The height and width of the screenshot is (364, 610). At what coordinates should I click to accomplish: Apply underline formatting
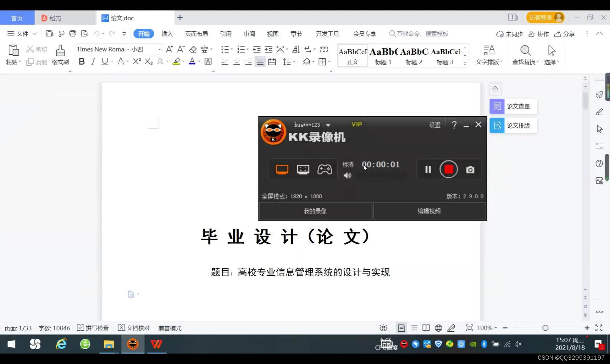[x=105, y=61]
